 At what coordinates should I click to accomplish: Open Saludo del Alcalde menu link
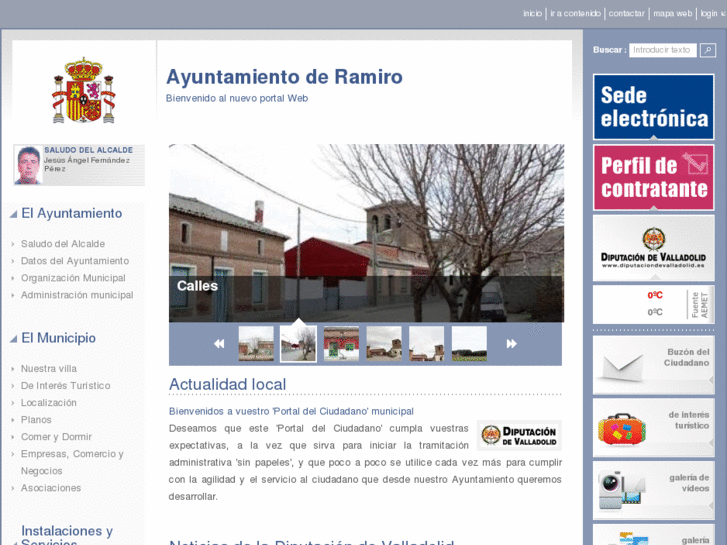pyautogui.click(x=63, y=244)
